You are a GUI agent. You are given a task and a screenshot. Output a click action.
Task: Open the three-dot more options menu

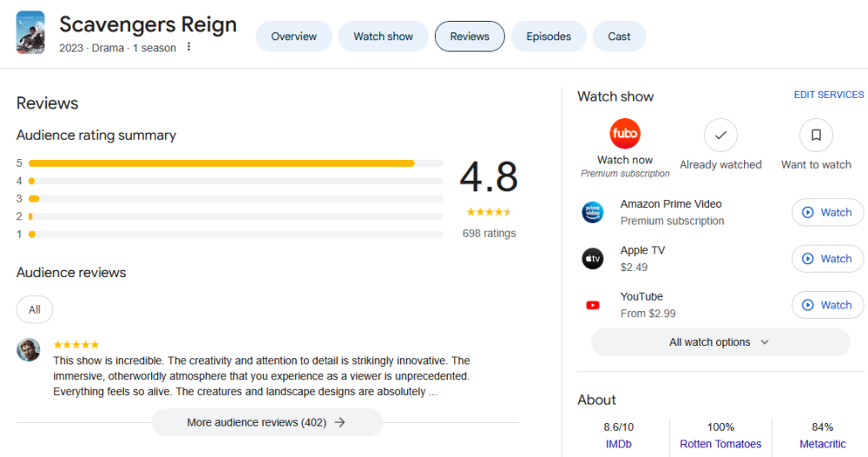pyautogui.click(x=188, y=47)
